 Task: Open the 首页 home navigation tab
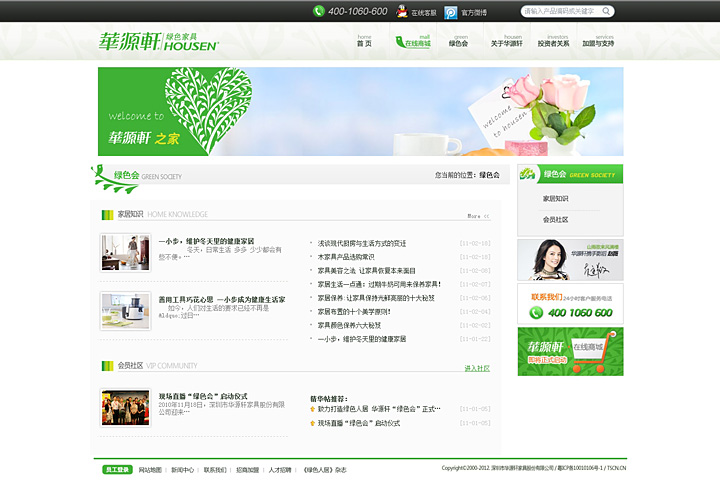(364, 41)
